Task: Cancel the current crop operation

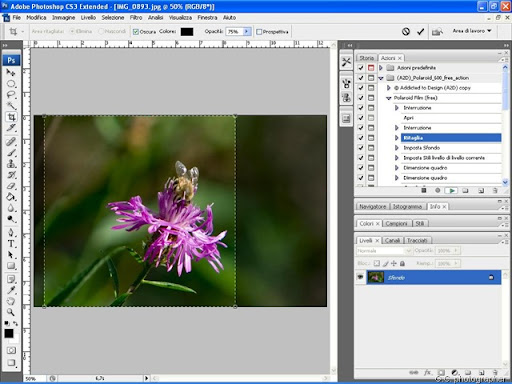Action: pos(406,32)
